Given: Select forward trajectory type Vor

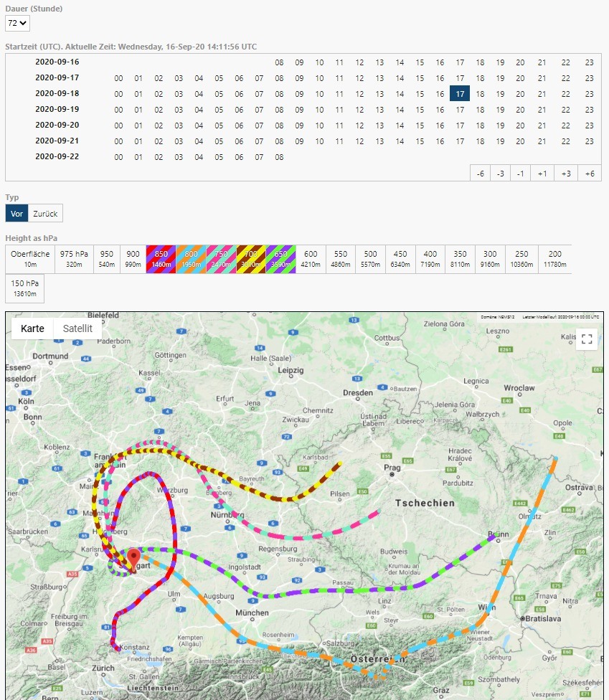Looking at the screenshot, I should tap(16, 213).
